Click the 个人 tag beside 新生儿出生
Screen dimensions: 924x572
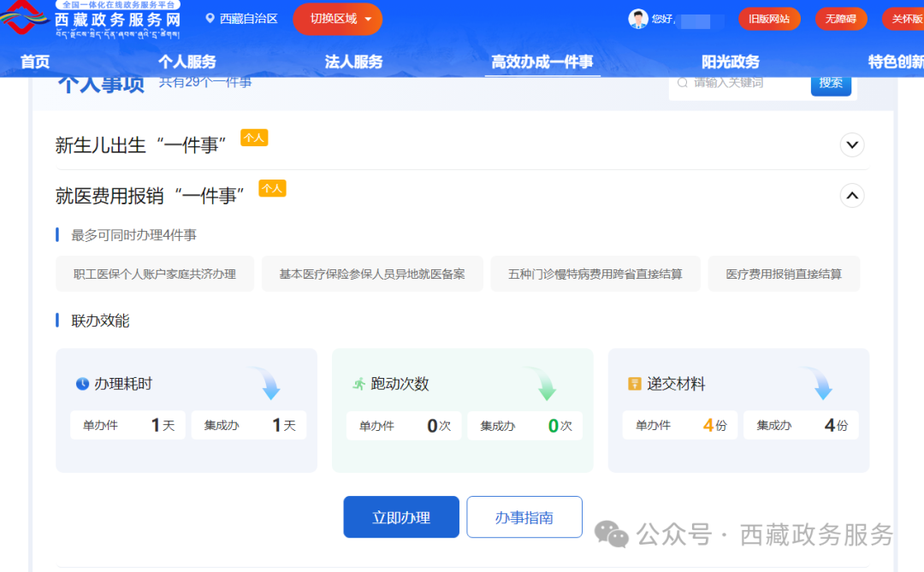coord(254,138)
